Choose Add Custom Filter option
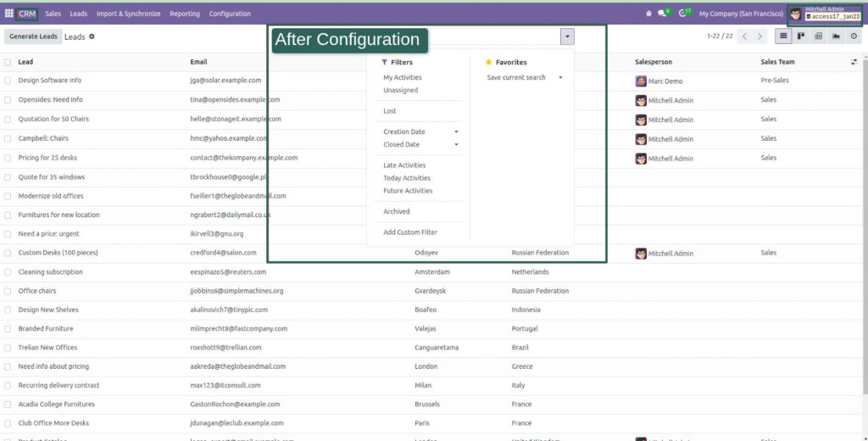Image resolution: width=868 pixels, height=441 pixels. coord(410,232)
